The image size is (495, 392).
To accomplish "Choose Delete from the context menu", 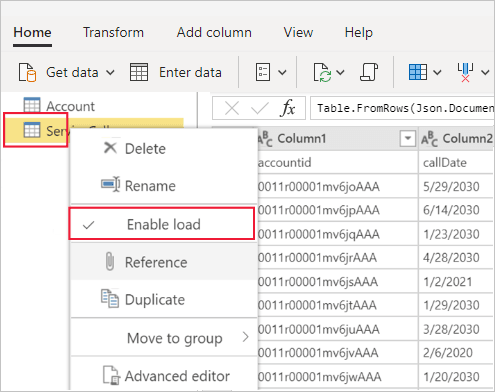I will 164,149.
